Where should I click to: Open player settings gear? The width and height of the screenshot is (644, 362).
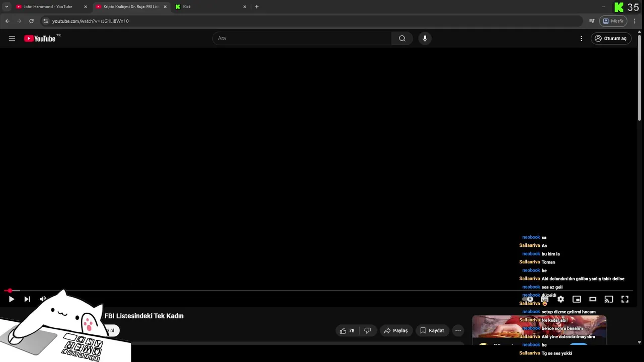[x=560, y=299]
